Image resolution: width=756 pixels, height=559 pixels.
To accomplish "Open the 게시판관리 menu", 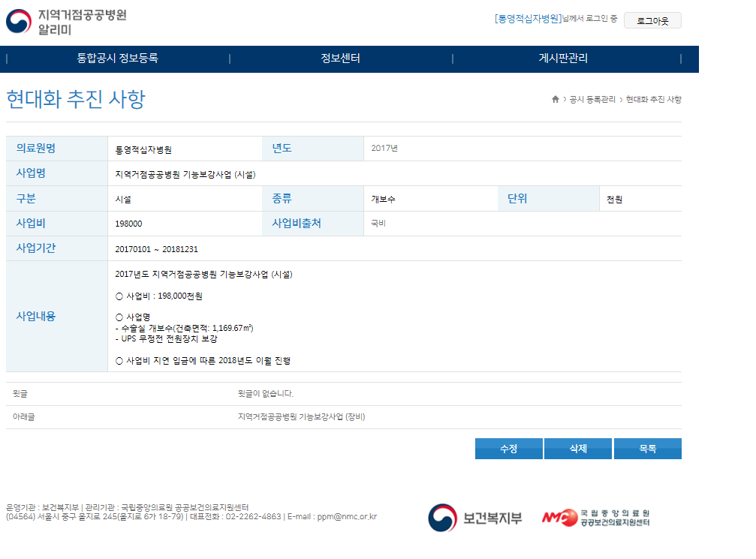I will coord(563,59).
